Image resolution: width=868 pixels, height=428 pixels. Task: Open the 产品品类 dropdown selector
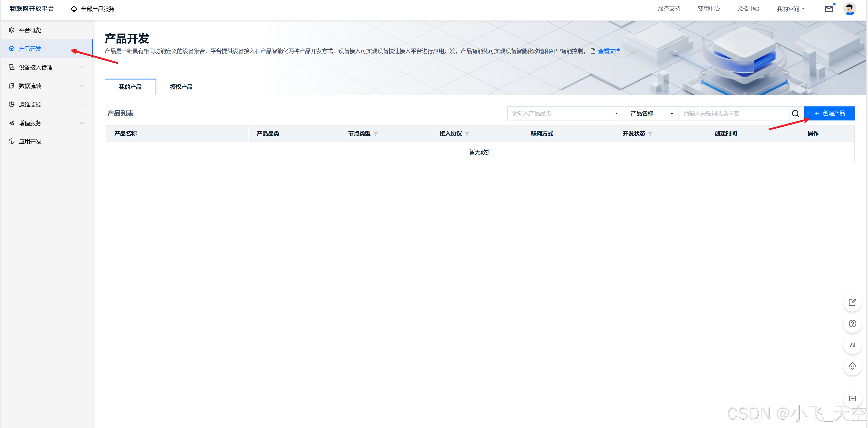click(564, 114)
